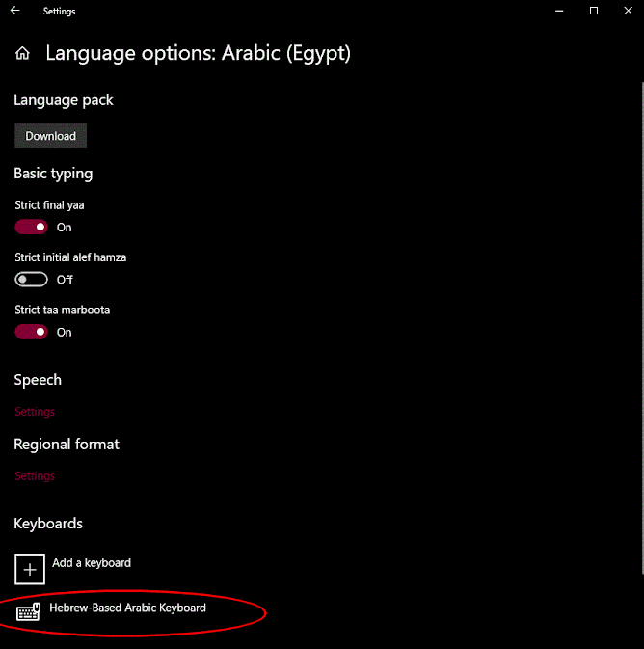
Task: Click the Basic typing section header
Action: pos(53,174)
